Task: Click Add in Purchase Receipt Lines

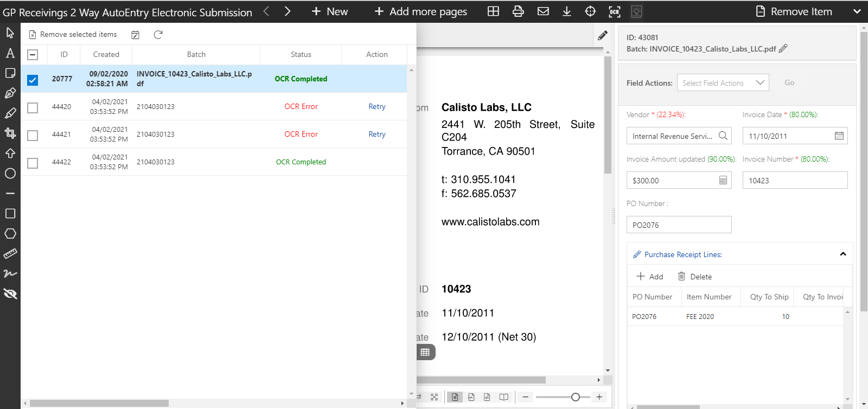Action: coord(650,277)
